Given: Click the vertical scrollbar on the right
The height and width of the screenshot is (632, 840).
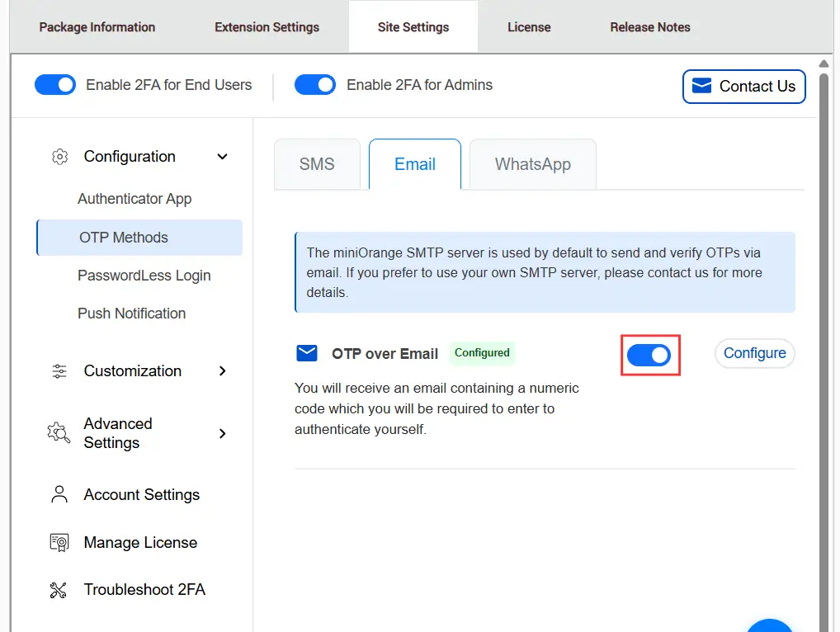Looking at the screenshot, I should pos(824,330).
